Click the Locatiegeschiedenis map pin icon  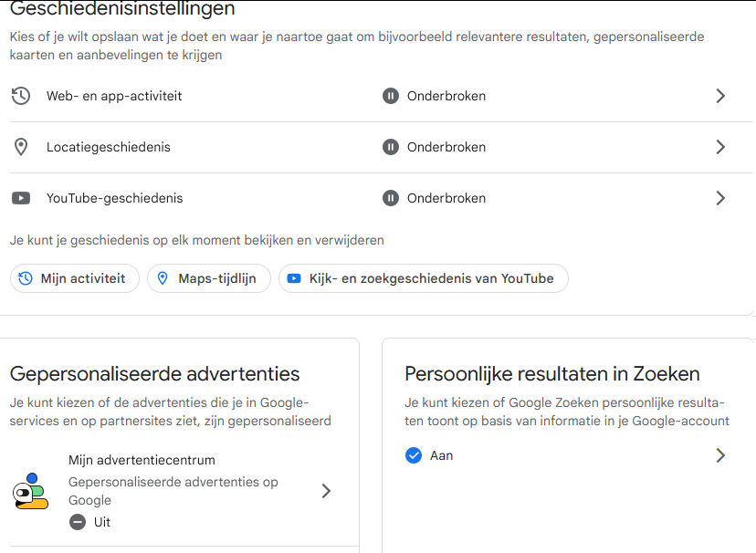point(21,147)
